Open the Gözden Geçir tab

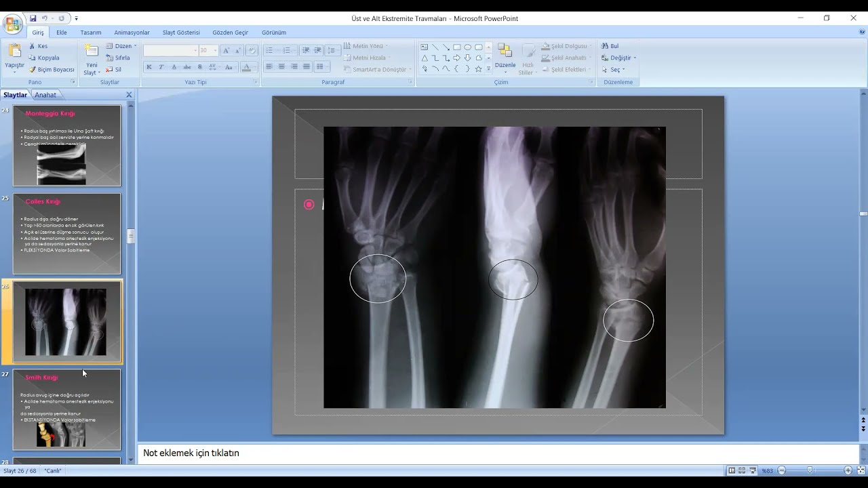click(x=231, y=33)
